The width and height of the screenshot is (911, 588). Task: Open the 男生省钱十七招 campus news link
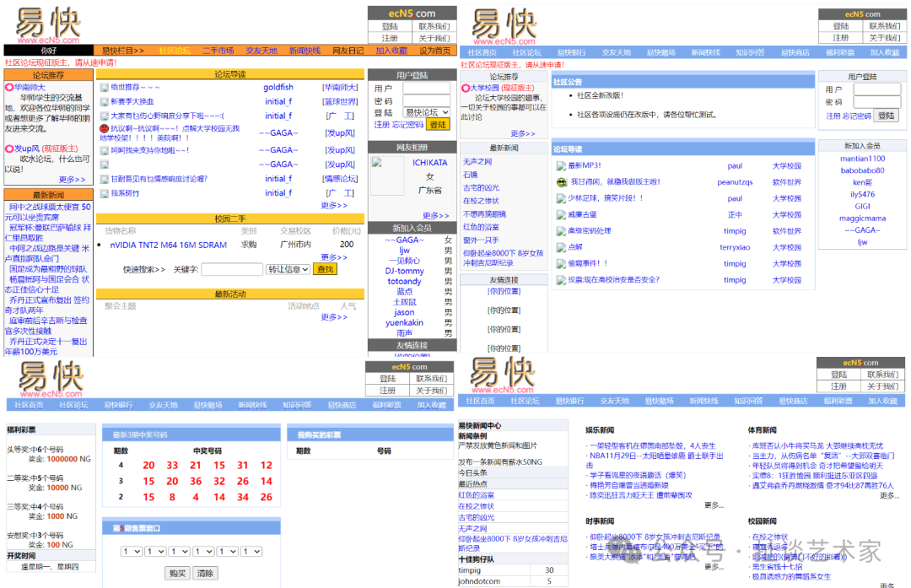[777, 567]
